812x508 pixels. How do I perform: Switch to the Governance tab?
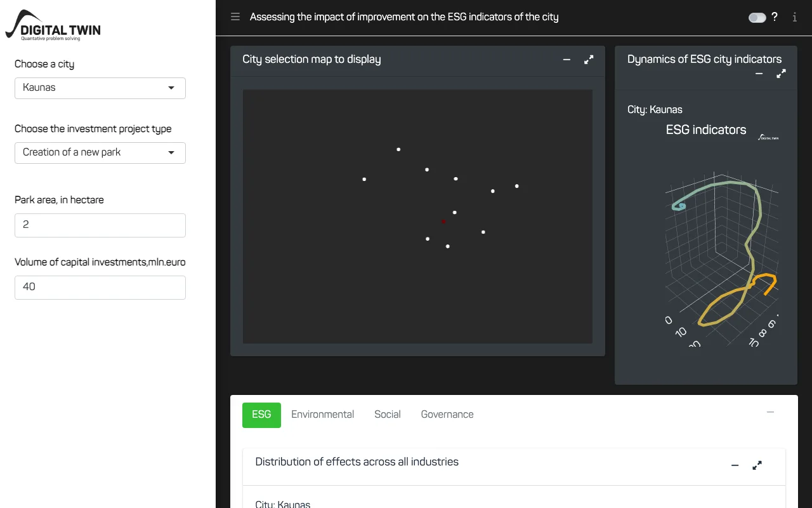pyautogui.click(x=447, y=415)
